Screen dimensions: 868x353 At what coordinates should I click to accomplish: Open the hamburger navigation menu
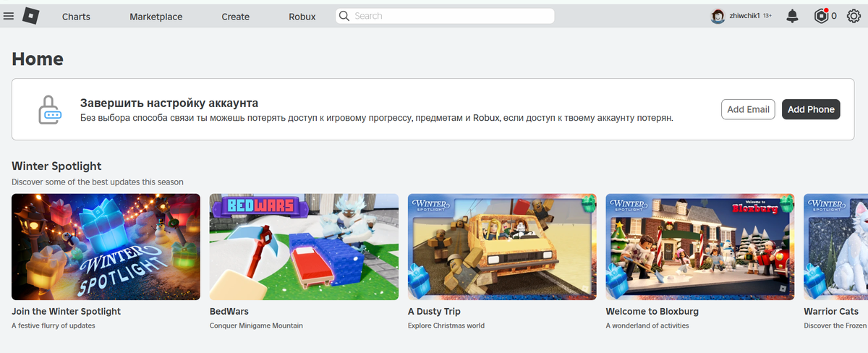tap(9, 16)
